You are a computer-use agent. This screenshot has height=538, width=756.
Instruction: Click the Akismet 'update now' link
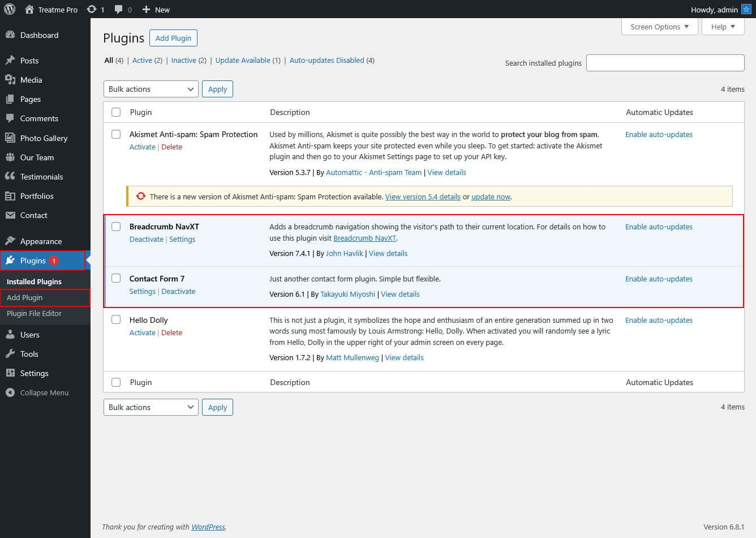point(491,197)
